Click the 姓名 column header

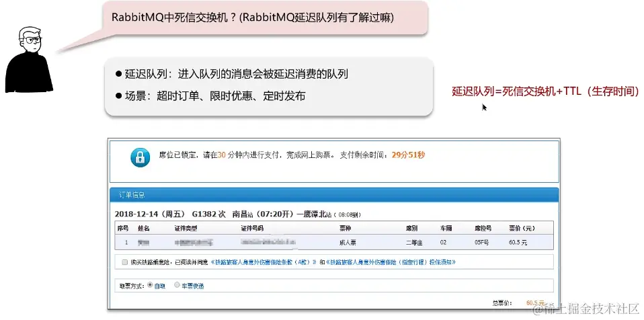(144, 228)
